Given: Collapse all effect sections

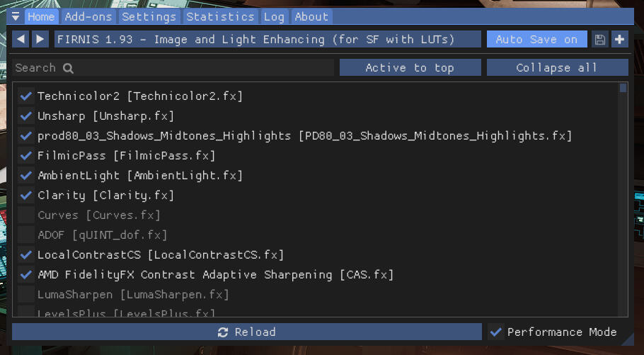Looking at the screenshot, I should point(557,68).
